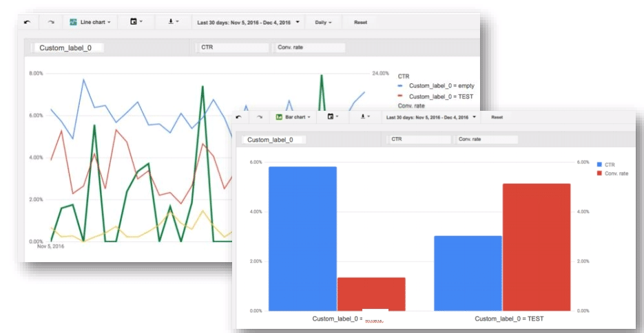Undo in the Bar chart window
Image resolution: width=644 pixels, height=333 pixels.
(x=238, y=117)
